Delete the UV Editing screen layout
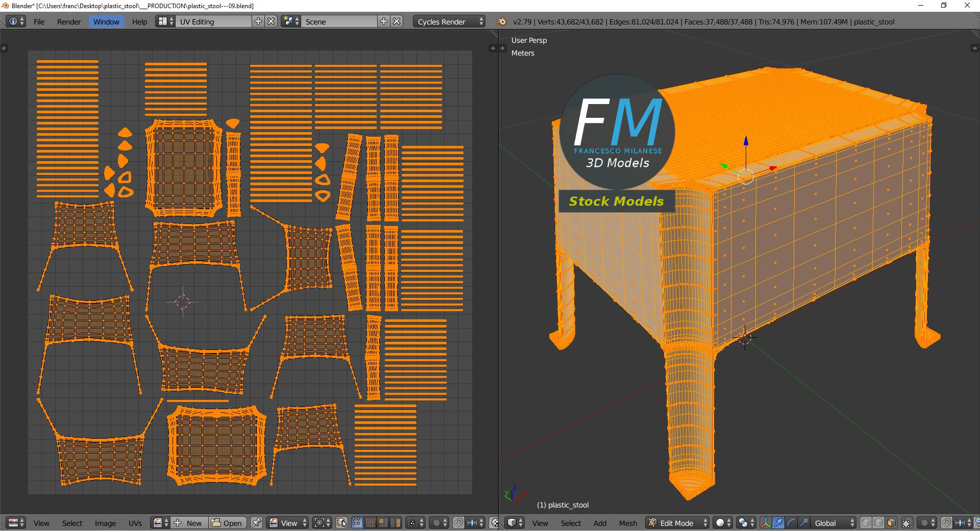 point(272,21)
